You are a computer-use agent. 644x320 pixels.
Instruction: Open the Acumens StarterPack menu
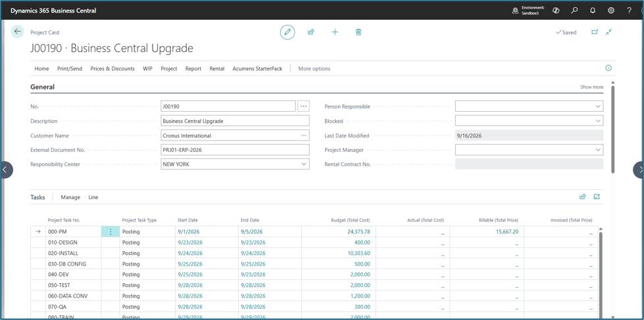click(x=257, y=68)
